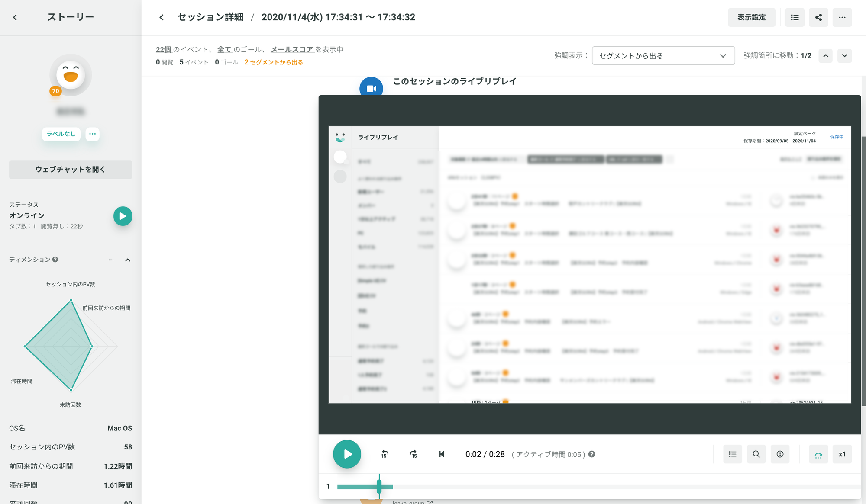Viewport: 866px width, 504px height.
Task: Open ウェブチャットを開く button
Action: (71, 170)
